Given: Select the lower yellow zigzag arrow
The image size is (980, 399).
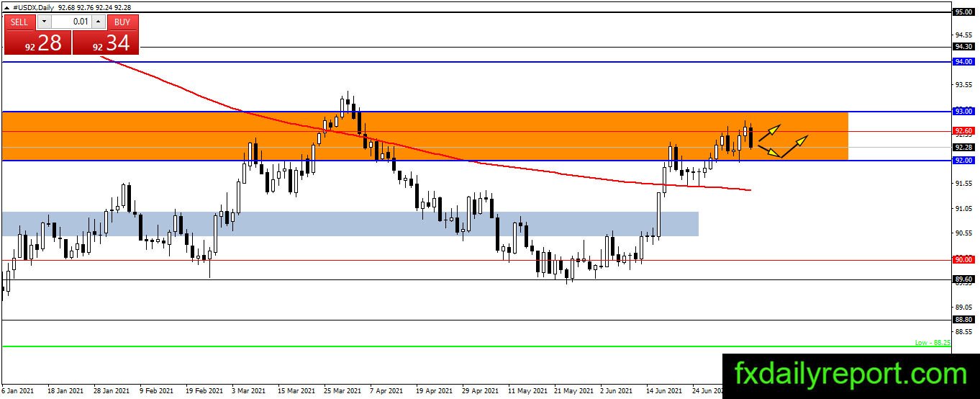Looking at the screenshot, I should click(x=783, y=146).
